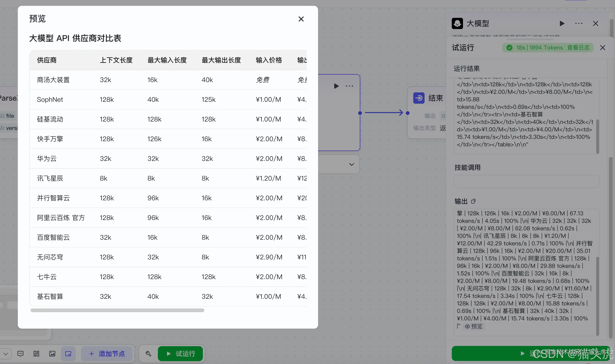Click the comment annotation icon in bottom toolbar

click(x=20, y=353)
